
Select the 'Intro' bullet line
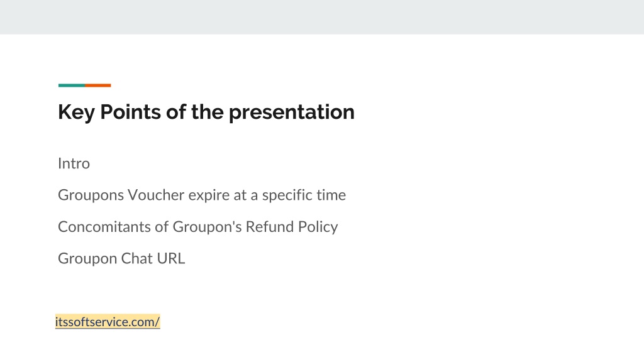pos(74,163)
